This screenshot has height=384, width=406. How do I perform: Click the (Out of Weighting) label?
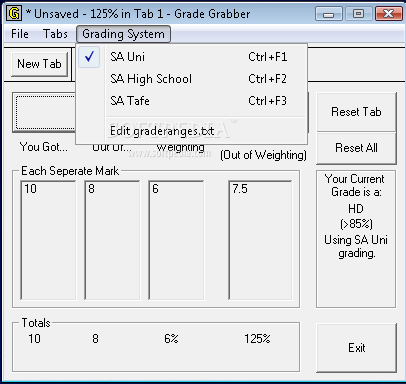click(x=263, y=155)
